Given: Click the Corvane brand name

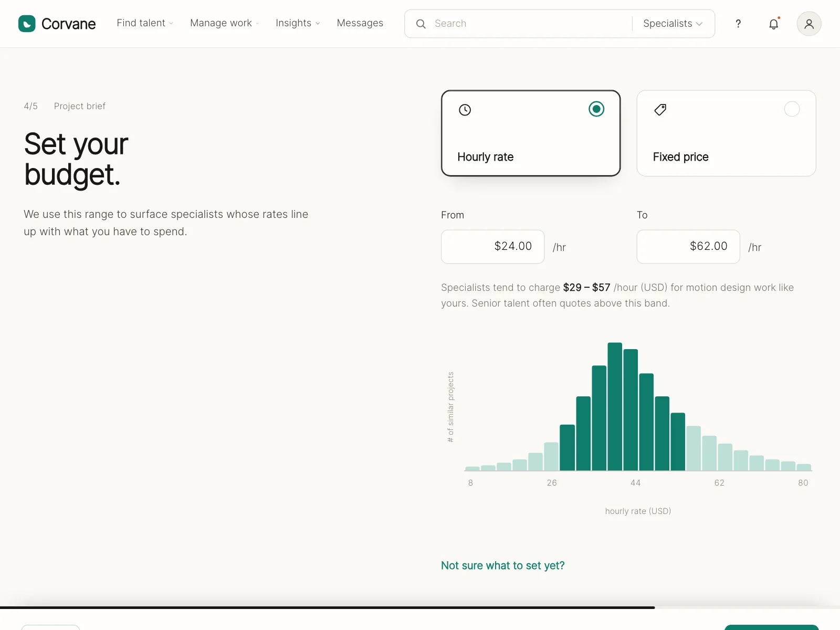Looking at the screenshot, I should (69, 24).
